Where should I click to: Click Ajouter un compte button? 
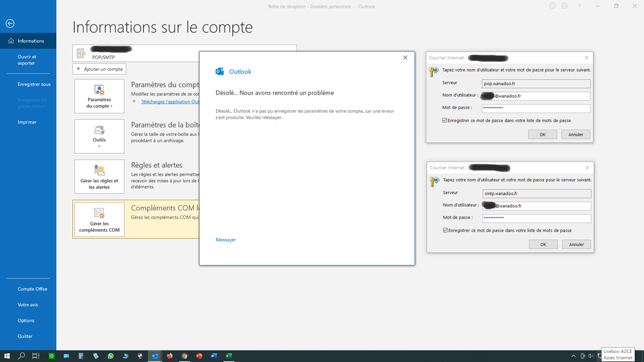click(x=99, y=69)
